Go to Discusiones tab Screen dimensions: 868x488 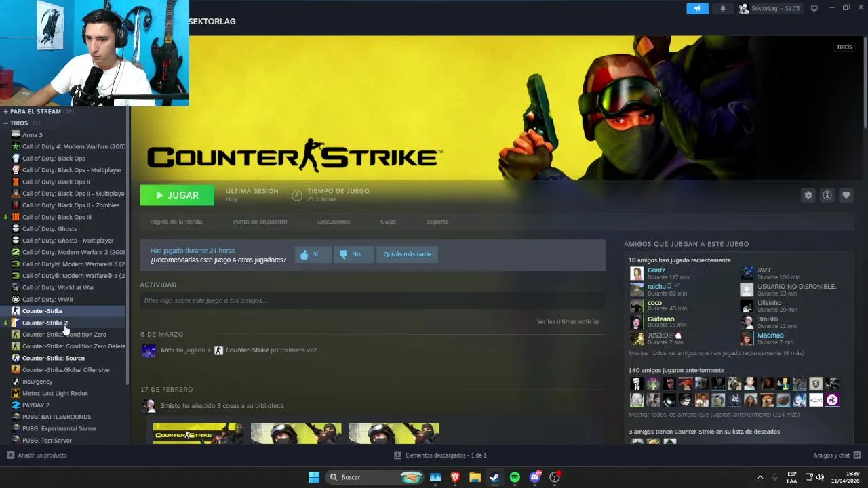[334, 222]
